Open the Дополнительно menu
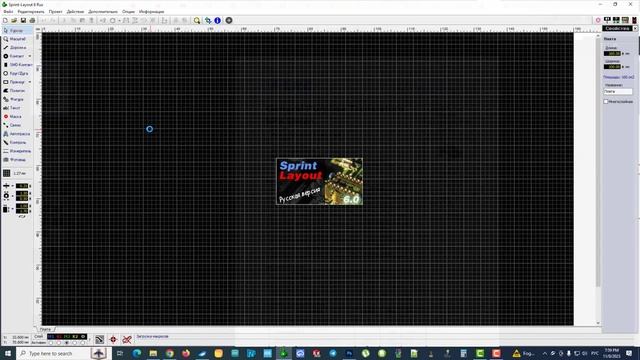The image size is (640, 360). [103, 12]
